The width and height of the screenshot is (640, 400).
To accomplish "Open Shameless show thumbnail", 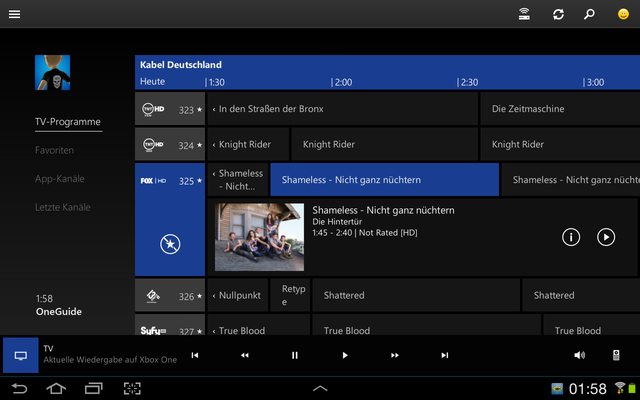I will (259, 237).
